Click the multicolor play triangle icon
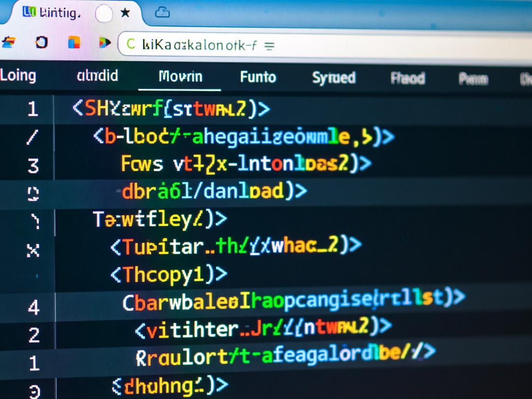The width and height of the screenshot is (532, 399). [105, 43]
